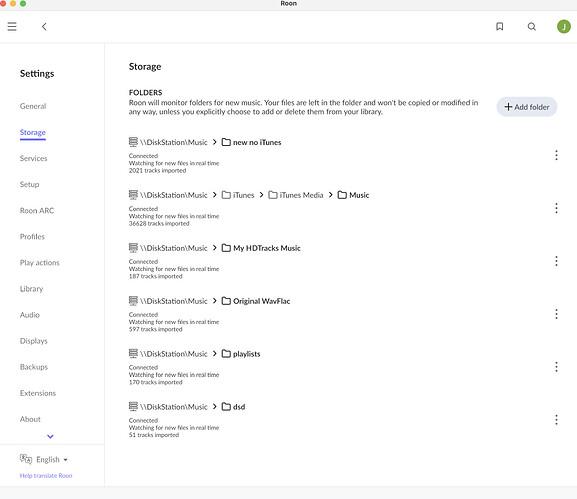Click network drive icon of dsd row
The height and width of the screenshot is (499, 577).
tap(133, 407)
